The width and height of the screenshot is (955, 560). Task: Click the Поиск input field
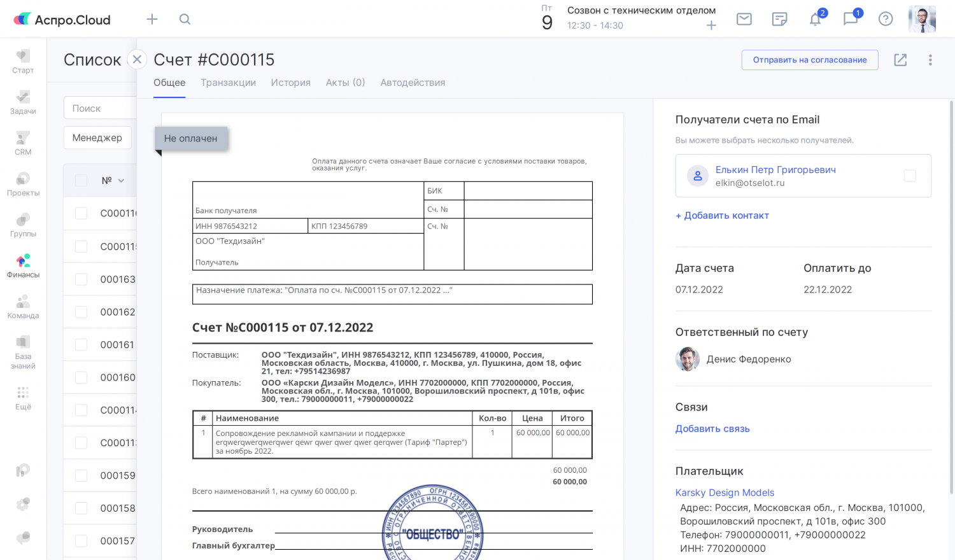(101, 108)
